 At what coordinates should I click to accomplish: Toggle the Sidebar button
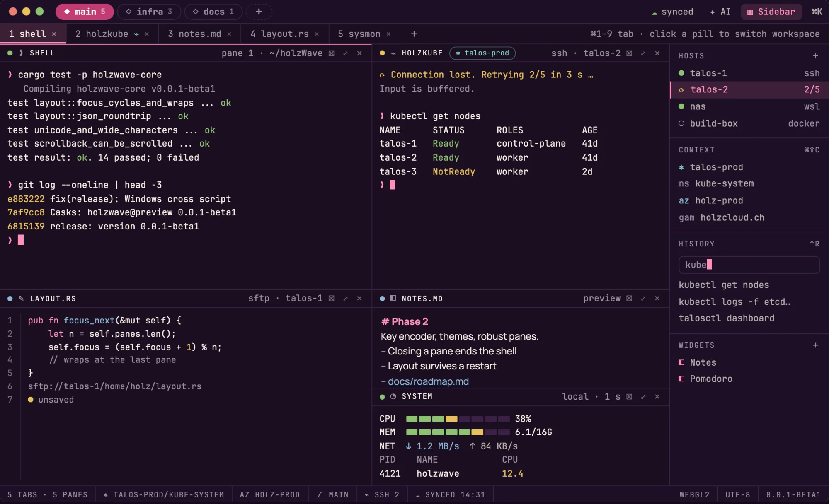click(x=771, y=12)
